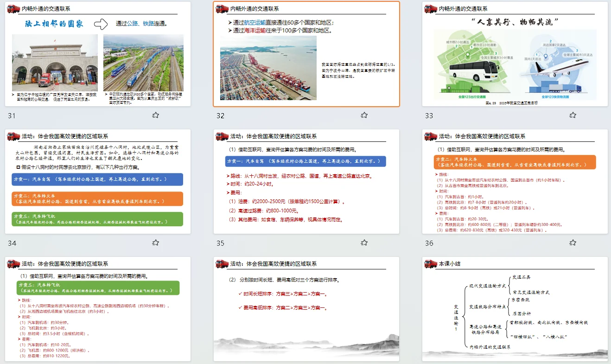This screenshot has height=364, width=611.
Task: Click slide number label 31
Action: (x=12, y=115)
